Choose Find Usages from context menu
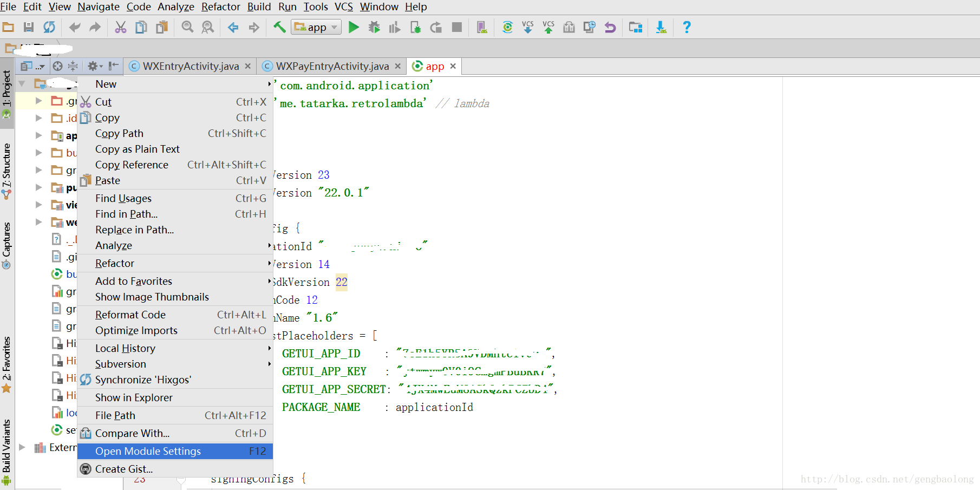This screenshot has height=490, width=980. [x=175, y=198]
